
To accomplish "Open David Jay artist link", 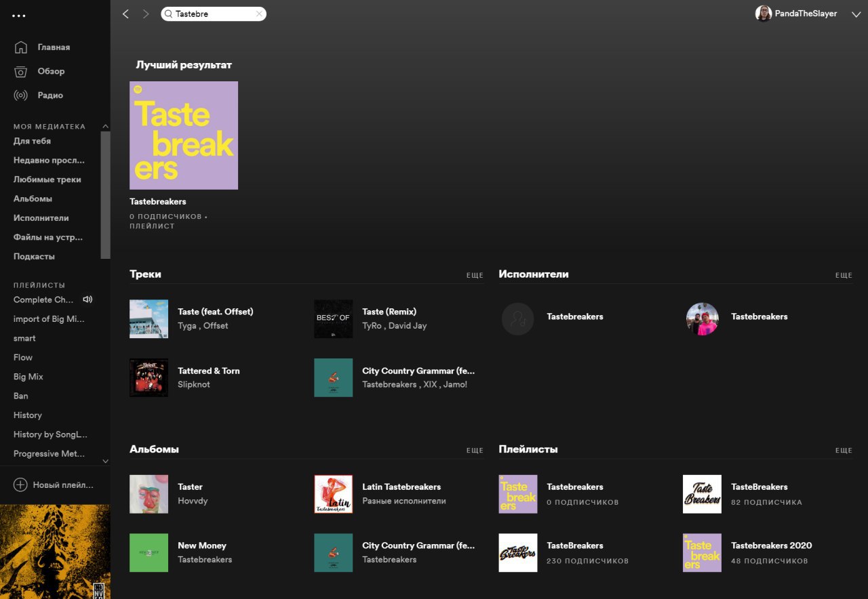I will pyautogui.click(x=408, y=326).
